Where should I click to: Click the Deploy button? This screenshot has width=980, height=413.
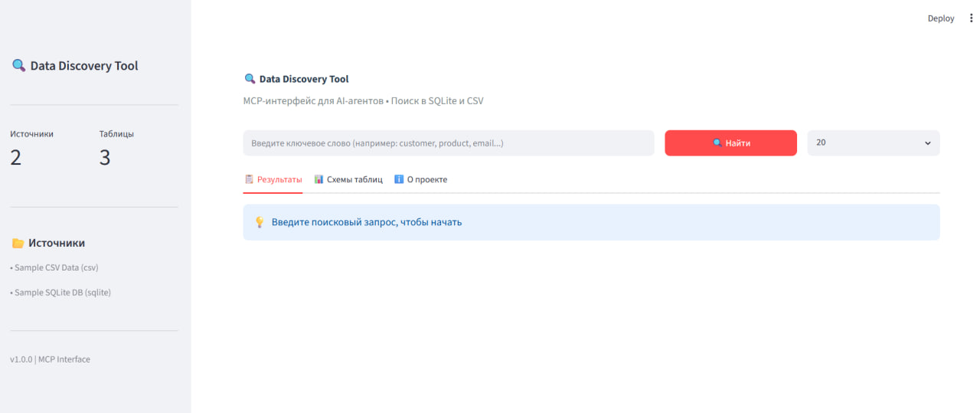point(941,18)
